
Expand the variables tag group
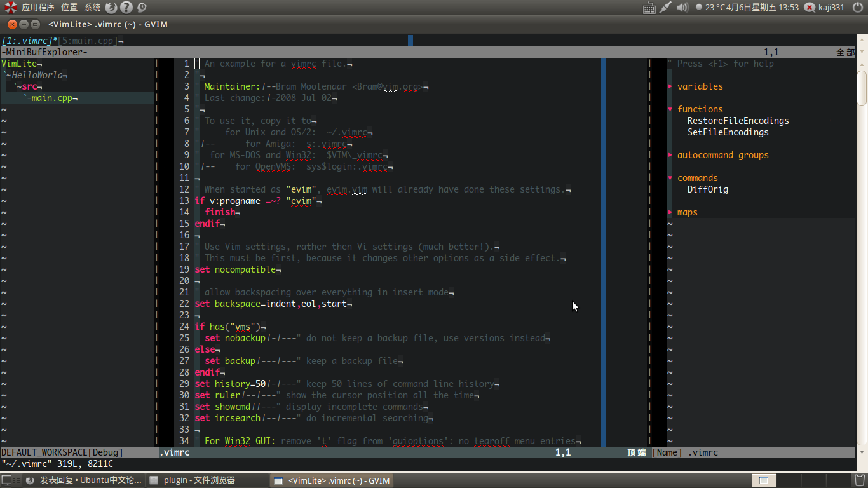tap(670, 86)
